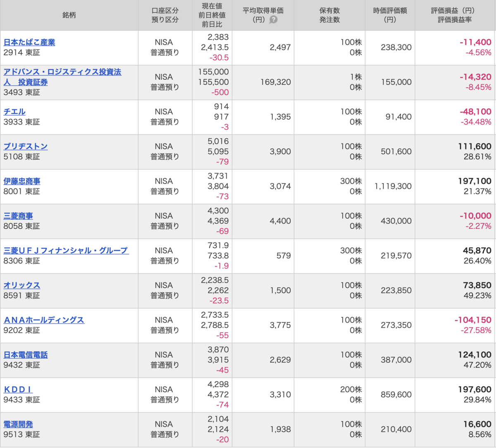496x448 pixels.
Task: Select the -14,320 loss value
Action: tap(475, 77)
